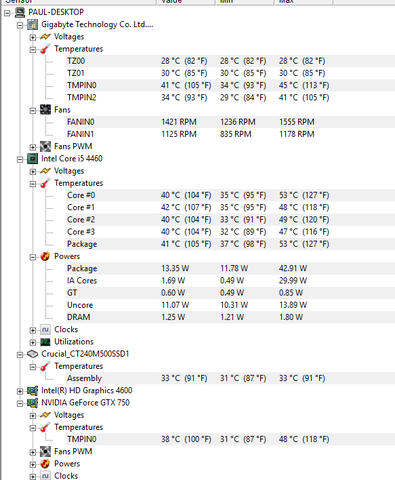
Task: Click the NVIDIA GeForce GTX 750 card icon
Action: 32,403
